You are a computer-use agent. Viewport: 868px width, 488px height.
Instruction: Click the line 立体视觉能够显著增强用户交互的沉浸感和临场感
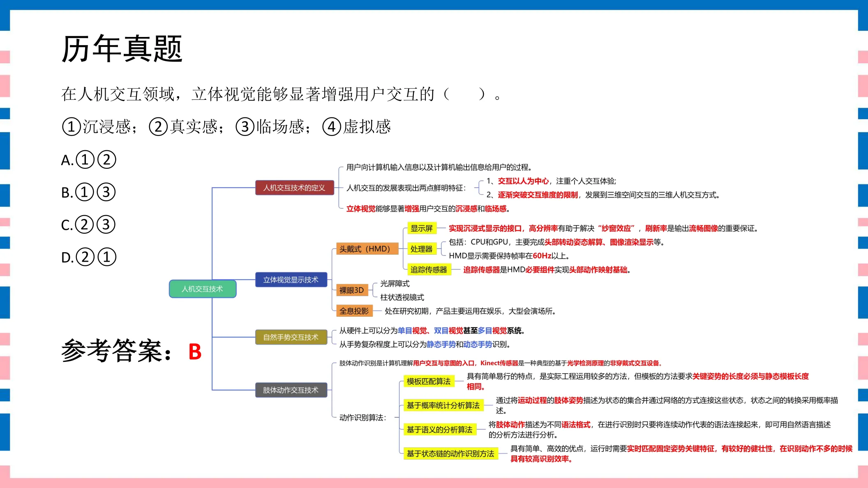coord(428,209)
